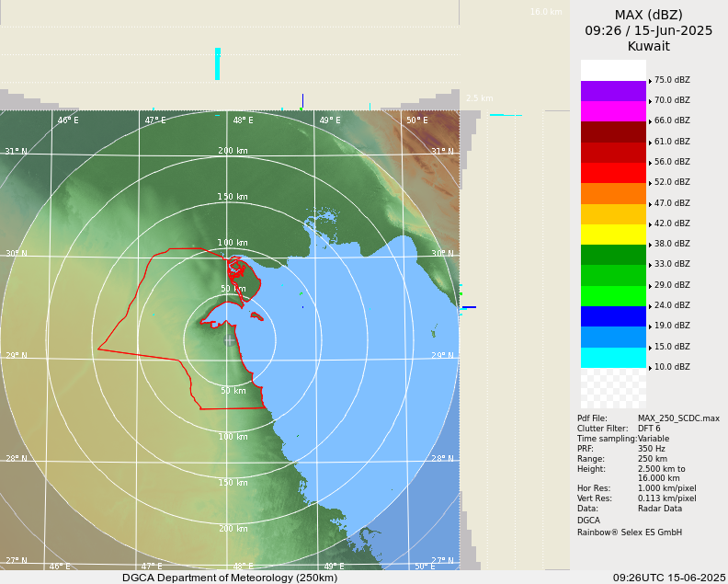Click the purple legend color block

coord(613,91)
